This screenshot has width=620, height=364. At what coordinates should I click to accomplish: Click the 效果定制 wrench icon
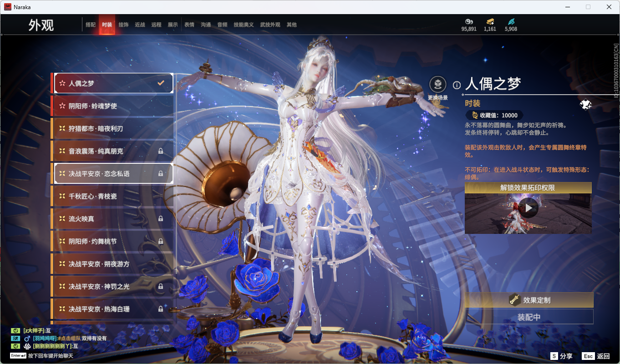515,300
